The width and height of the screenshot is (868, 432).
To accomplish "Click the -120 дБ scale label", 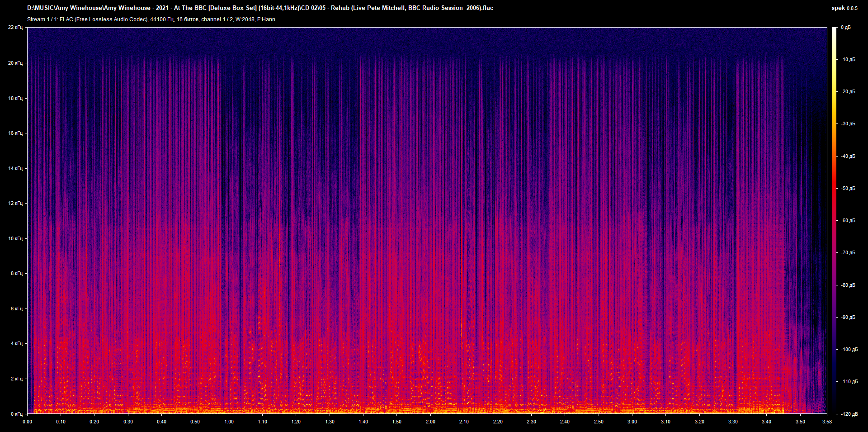I will tap(849, 414).
